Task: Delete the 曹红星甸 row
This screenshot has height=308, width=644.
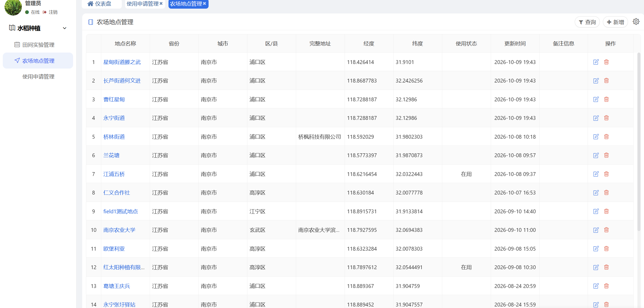Action: point(606,99)
